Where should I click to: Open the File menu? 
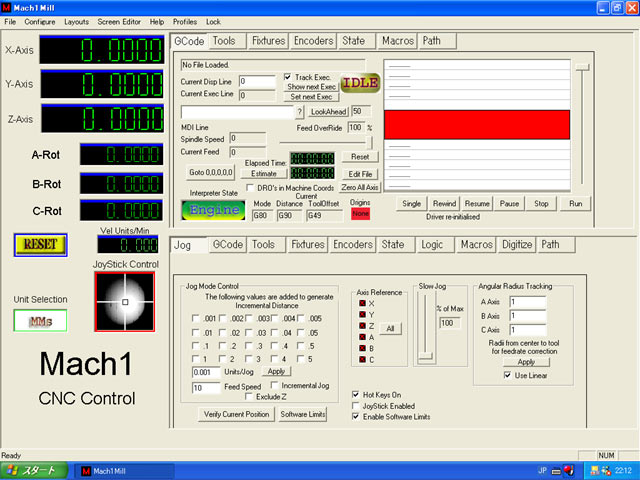[x=10, y=22]
